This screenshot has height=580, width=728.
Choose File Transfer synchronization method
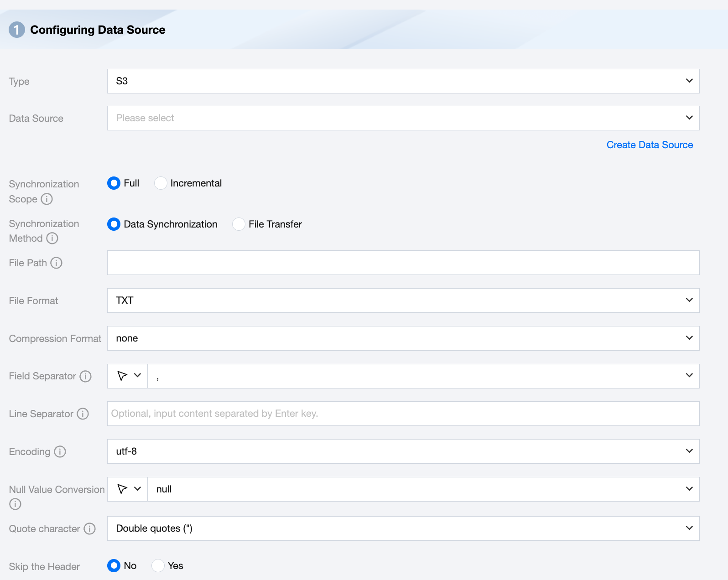click(239, 224)
